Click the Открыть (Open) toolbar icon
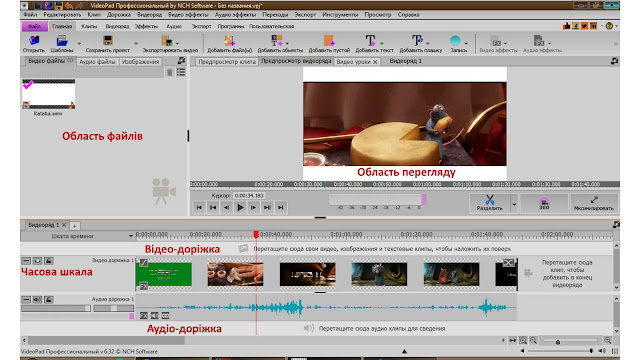 click(x=34, y=41)
